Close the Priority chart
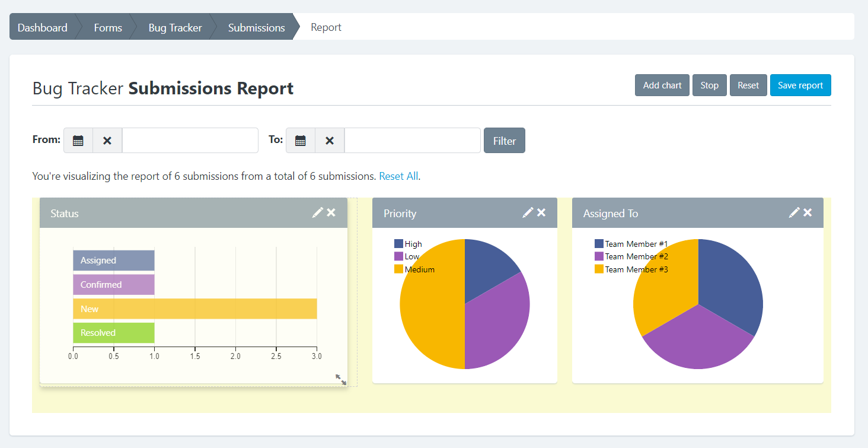The image size is (868, 448). tap(541, 212)
